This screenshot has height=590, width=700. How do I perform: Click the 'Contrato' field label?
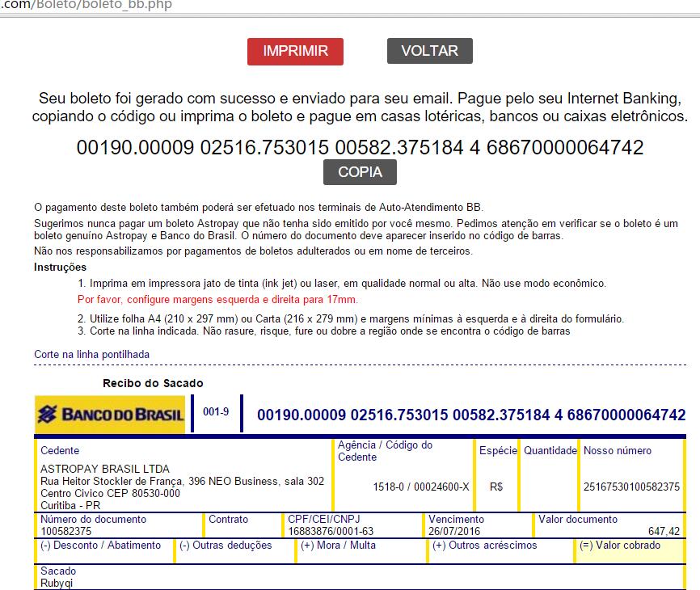click(228, 519)
